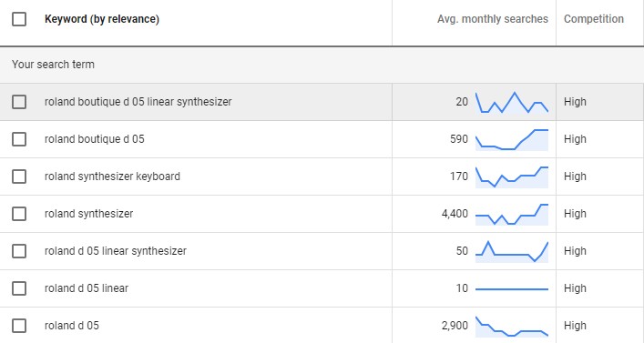Viewport: 644px width, 343px height.
Task: Click High competition in roland synthesizer row
Action: coord(575,214)
